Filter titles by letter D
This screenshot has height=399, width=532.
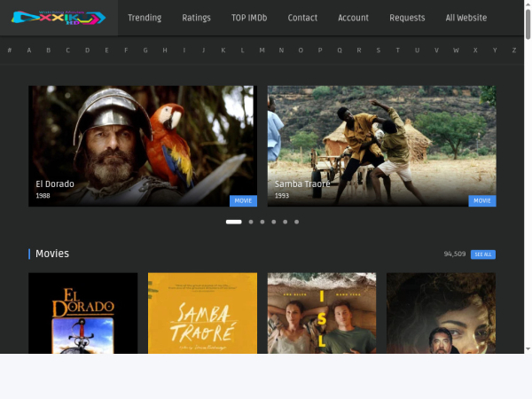click(x=87, y=51)
